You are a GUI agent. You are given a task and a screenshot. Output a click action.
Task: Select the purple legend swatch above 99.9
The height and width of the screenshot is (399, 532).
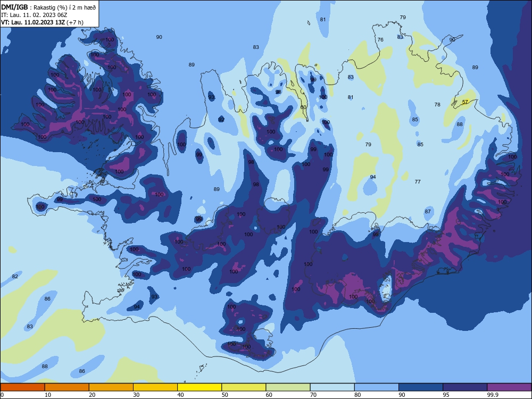pos(509,387)
